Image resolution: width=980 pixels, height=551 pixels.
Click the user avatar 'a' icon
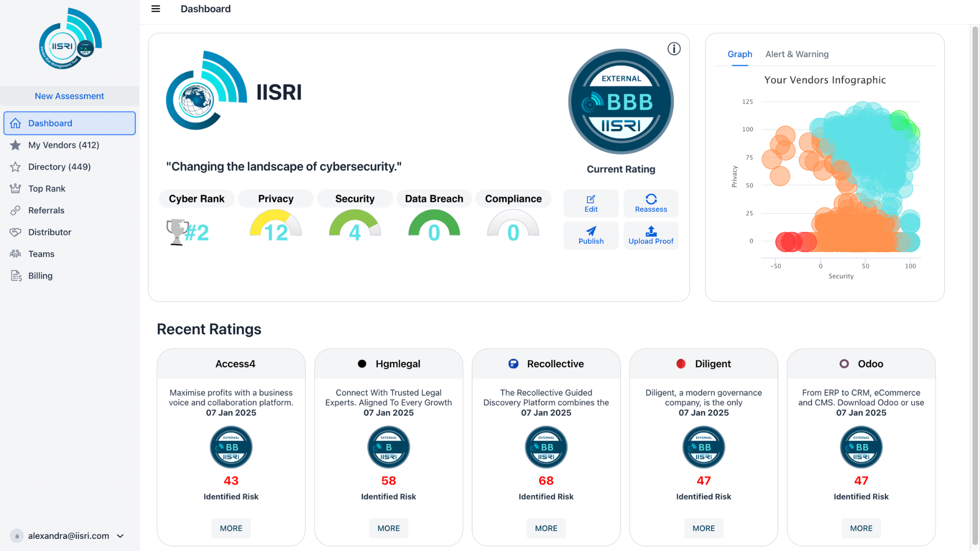click(x=17, y=536)
